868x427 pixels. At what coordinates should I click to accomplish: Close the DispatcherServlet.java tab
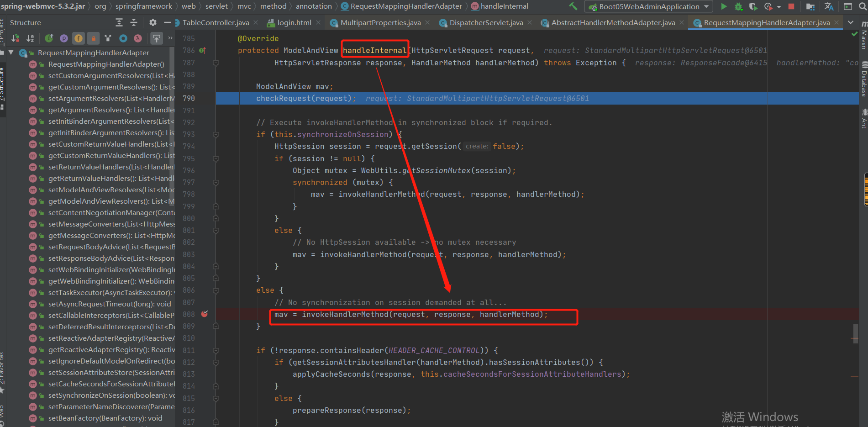[x=530, y=22]
